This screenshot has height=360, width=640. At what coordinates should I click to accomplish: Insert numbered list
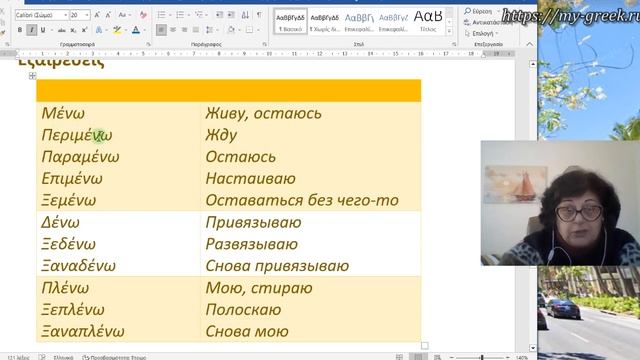pyautogui.click(x=180, y=15)
